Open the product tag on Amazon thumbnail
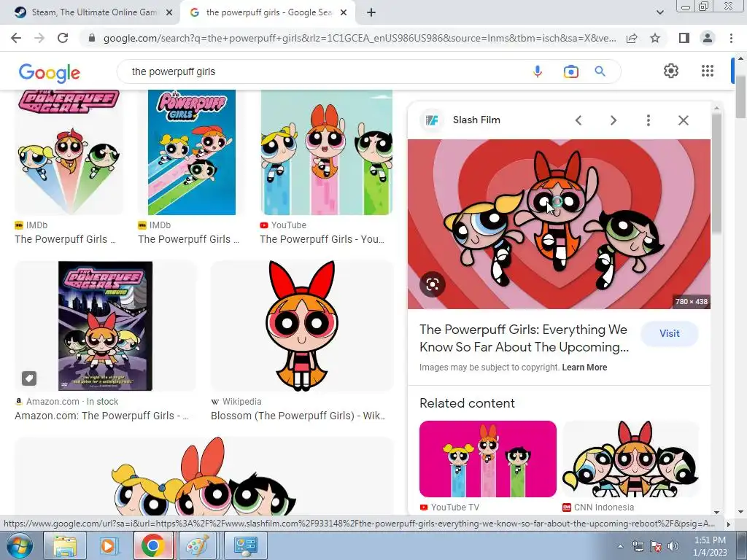747x560 pixels. (x=29, y=378)
